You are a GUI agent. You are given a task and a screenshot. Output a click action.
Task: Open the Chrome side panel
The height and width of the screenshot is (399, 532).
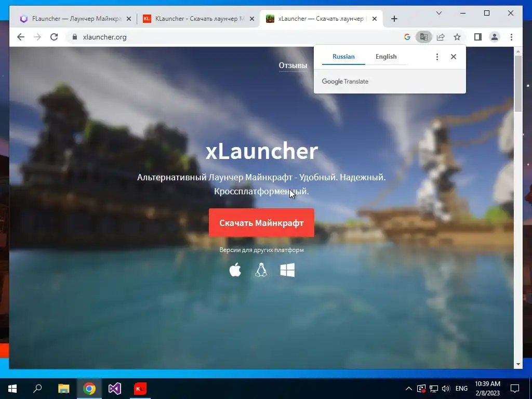coord(478,37)
